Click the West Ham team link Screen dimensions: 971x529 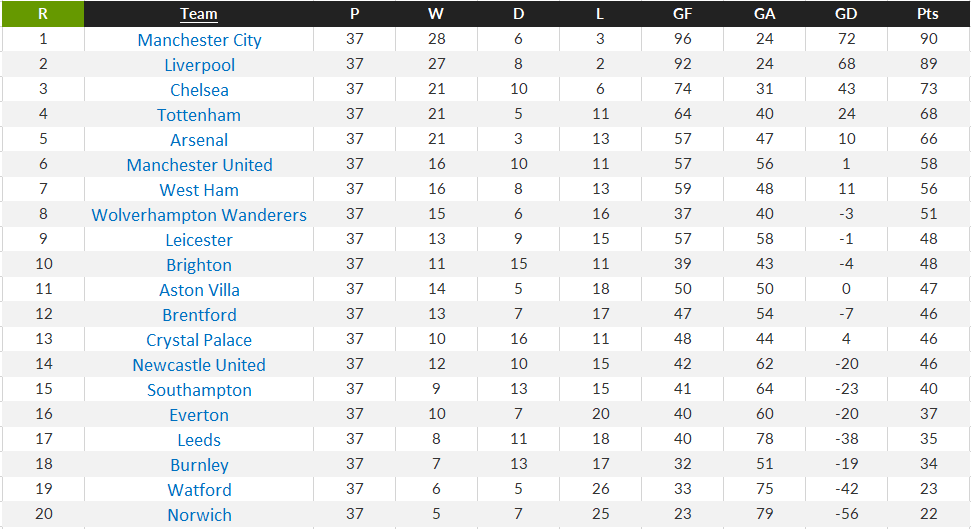tap(199, 190)
